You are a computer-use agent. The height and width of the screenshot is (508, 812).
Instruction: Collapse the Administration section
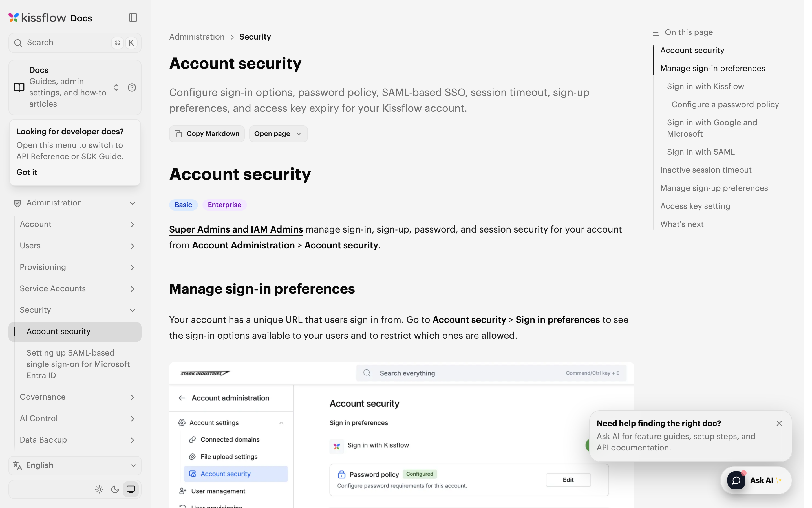133,203
